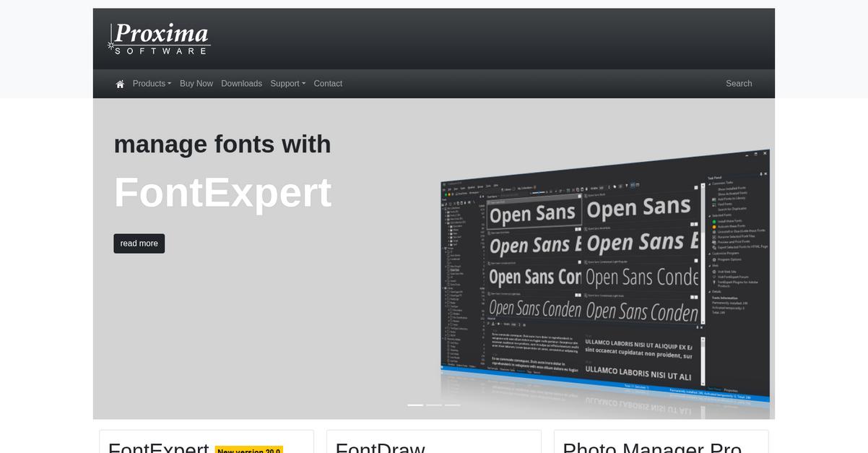
Task: Click the Proxima Software logo
Action: [x=159, y=38]
